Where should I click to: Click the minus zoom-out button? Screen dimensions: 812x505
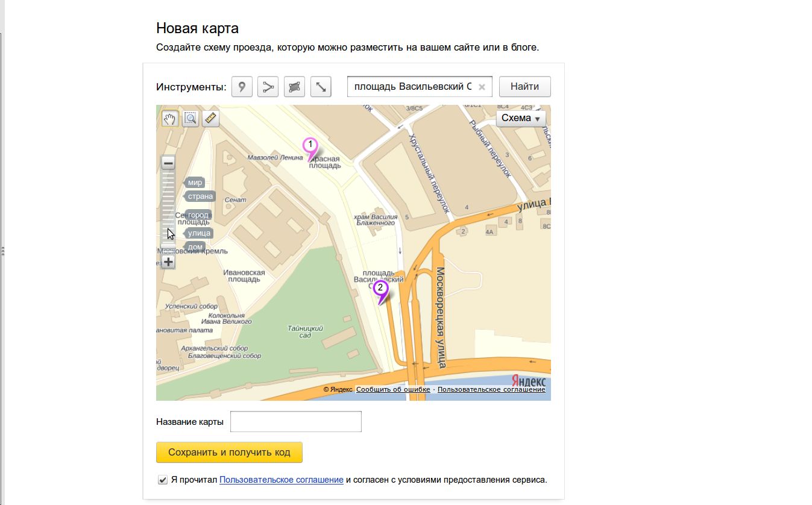[x=168, y=163]
